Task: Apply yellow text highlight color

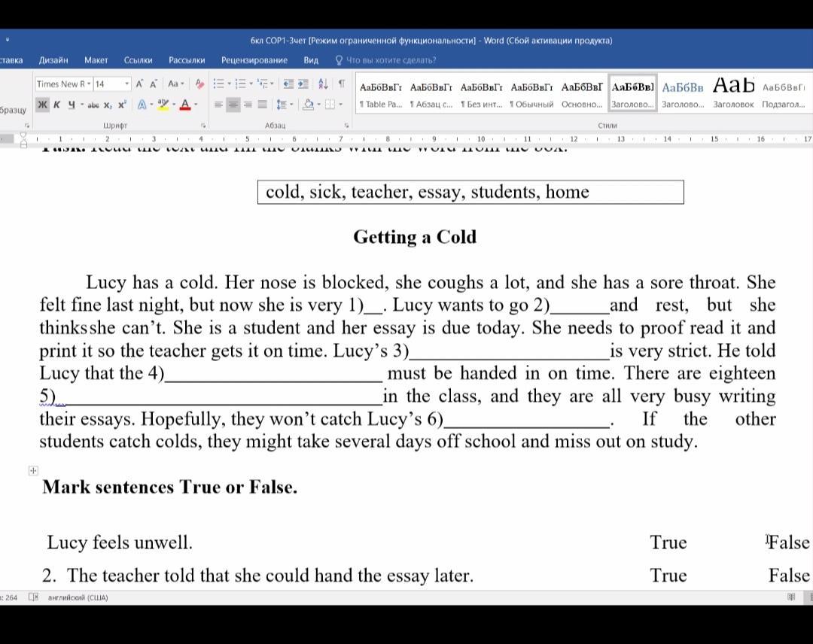Action: (163, 105)
